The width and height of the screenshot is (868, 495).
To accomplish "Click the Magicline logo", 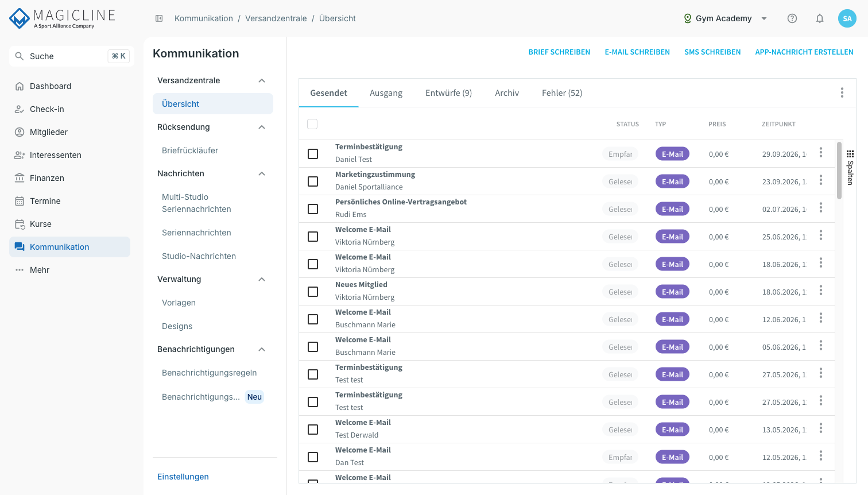I will pyautogui.click(x=63, y=18).
